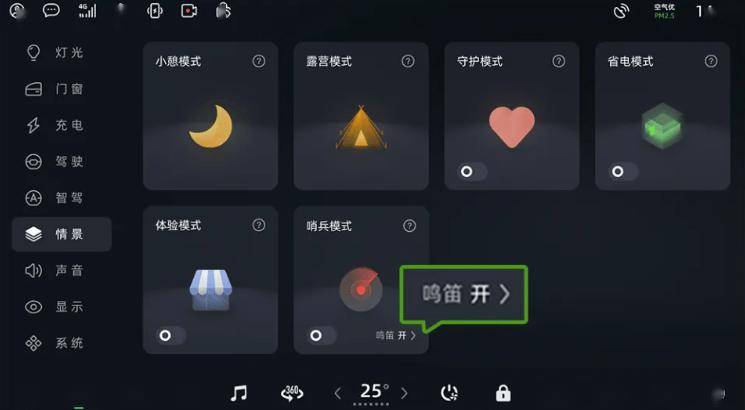Tap the power timer icon beside temperature
The width and height of the screenshot is (745, 410).
tap(449, 393)
